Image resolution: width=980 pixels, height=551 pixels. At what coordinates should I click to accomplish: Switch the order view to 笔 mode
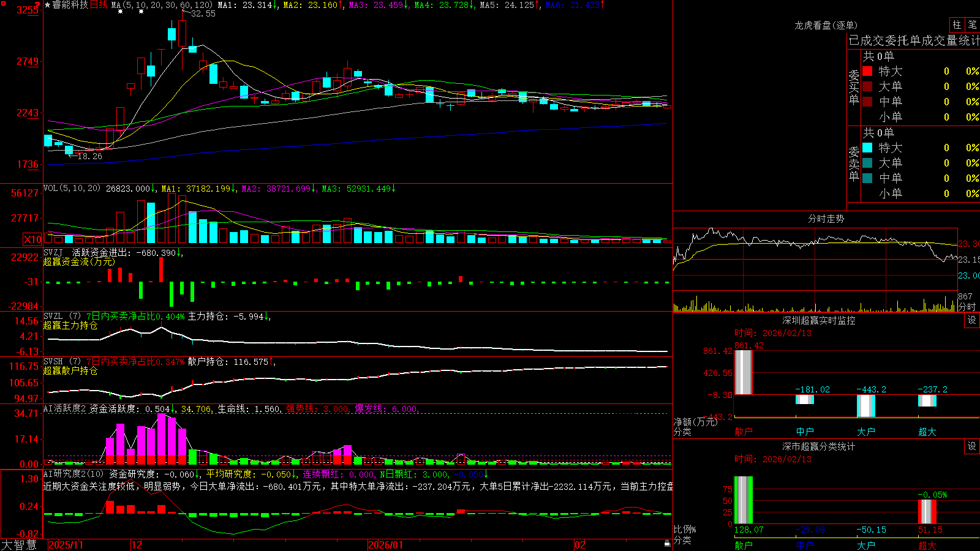972,25
